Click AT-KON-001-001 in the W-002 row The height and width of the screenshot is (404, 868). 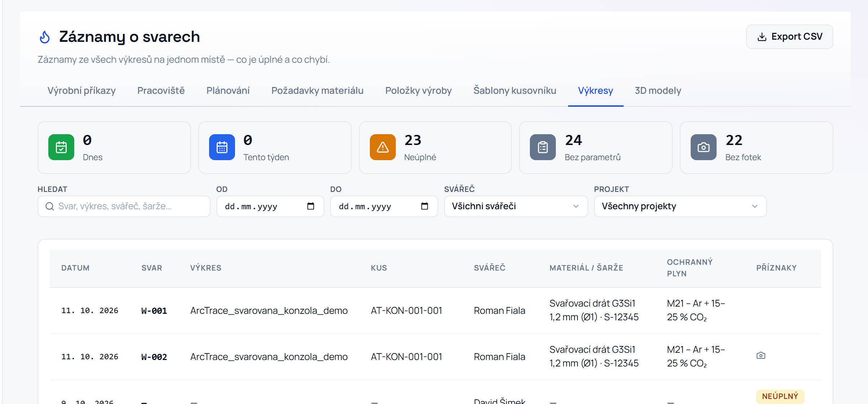[407, 357]
